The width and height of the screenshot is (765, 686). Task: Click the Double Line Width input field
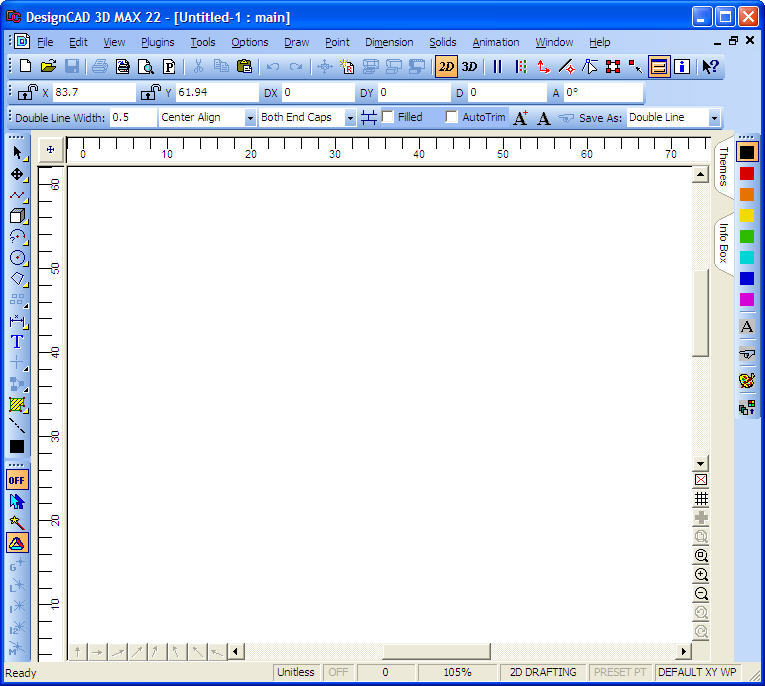pyautogui.click(x=133, y=118)
